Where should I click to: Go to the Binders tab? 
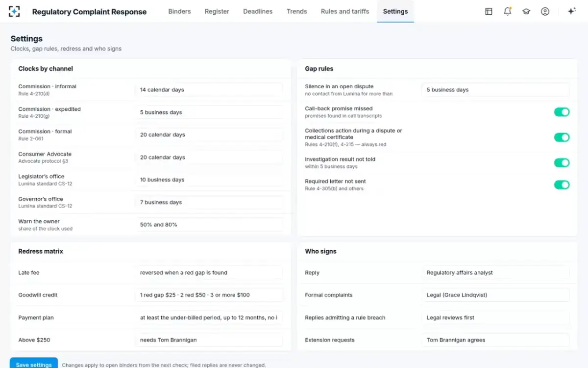[179, 11]
